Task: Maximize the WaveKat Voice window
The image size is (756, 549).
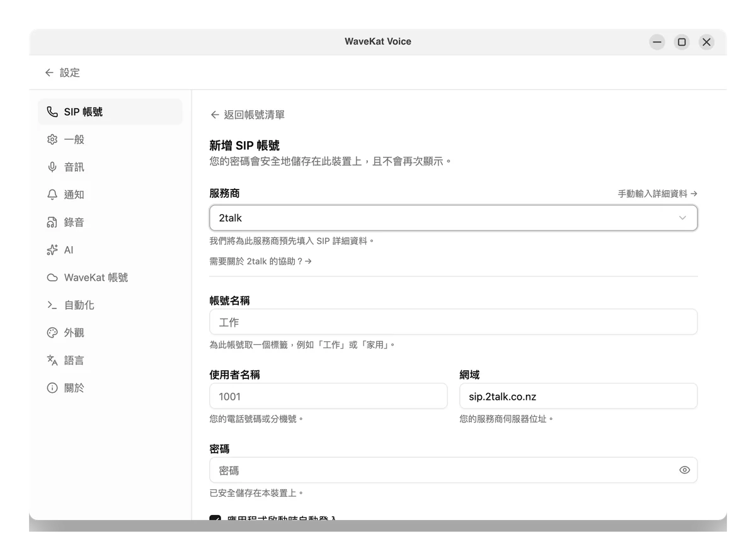Action: pyautogui.click(x=682, y=42)
